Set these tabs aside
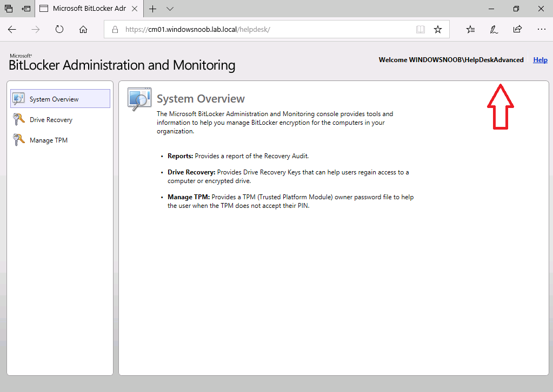Viewport: 553px width, 392px height. pos(26,9)
